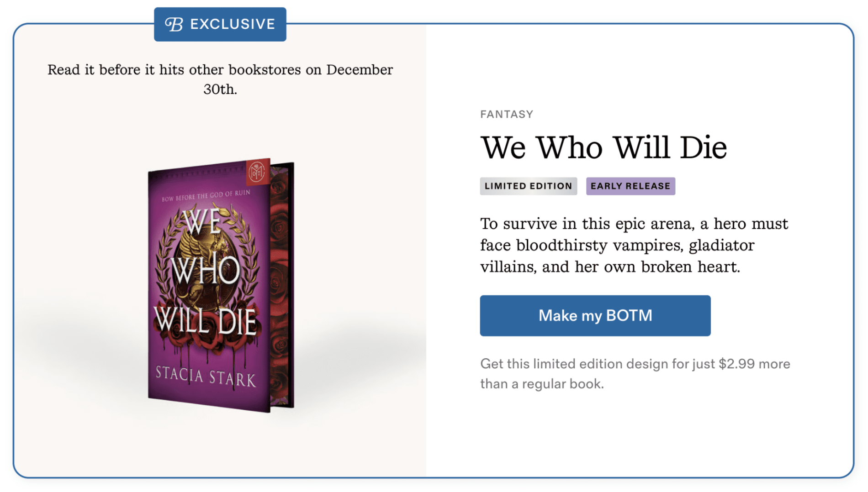This screenshot has width=868, height=492.
Task: Click the rose-patterned sprayed edge of the book
Action: point(280,283)
